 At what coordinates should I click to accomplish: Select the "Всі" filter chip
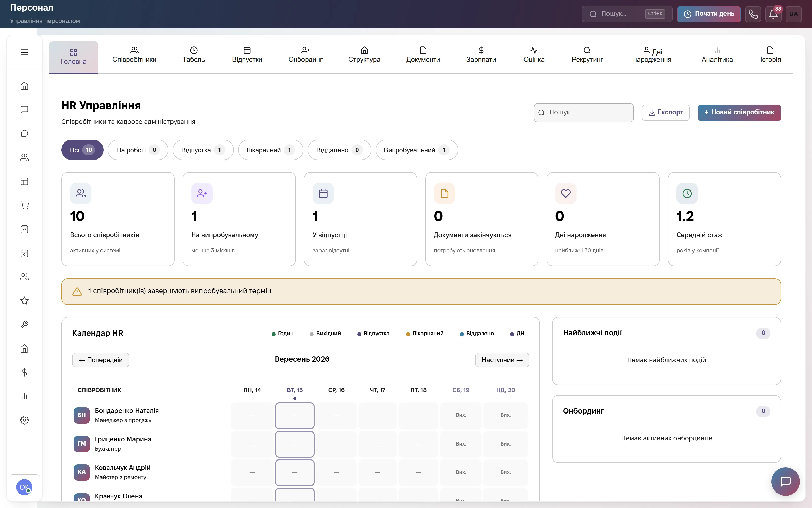coord(82,150)
